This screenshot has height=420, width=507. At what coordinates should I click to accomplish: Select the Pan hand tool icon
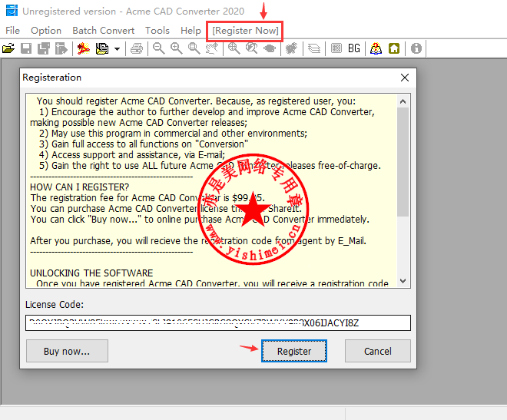coord(212,48)
